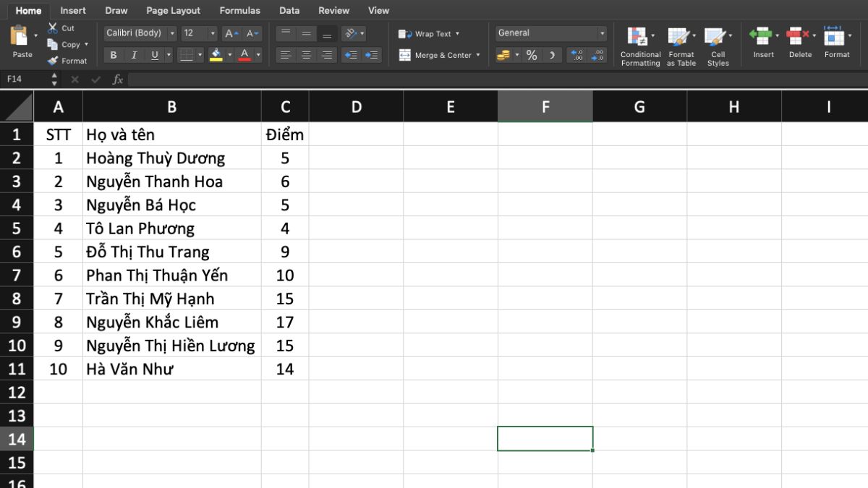The image size is (868, 488).
Task: Switch to the Formulas ribbon tab
Action: click(x=239, y=10)
